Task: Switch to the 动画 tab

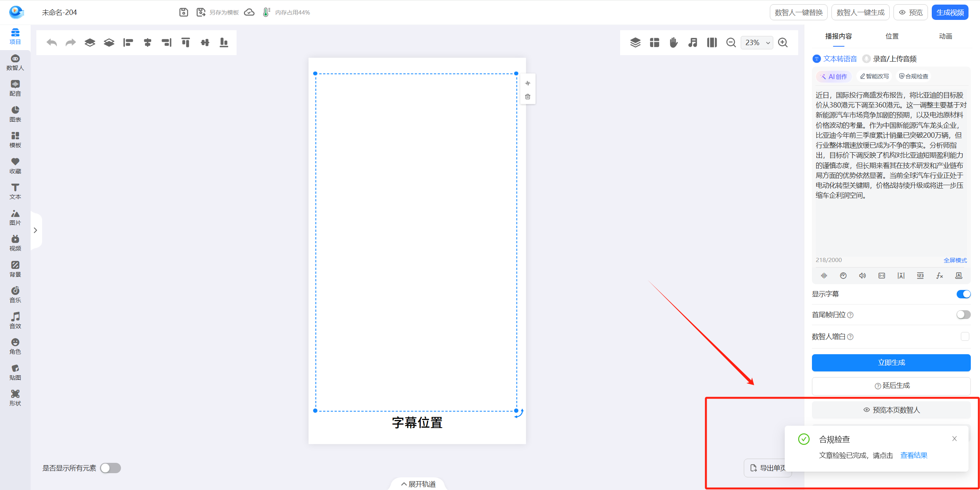Action: (945, 36)
